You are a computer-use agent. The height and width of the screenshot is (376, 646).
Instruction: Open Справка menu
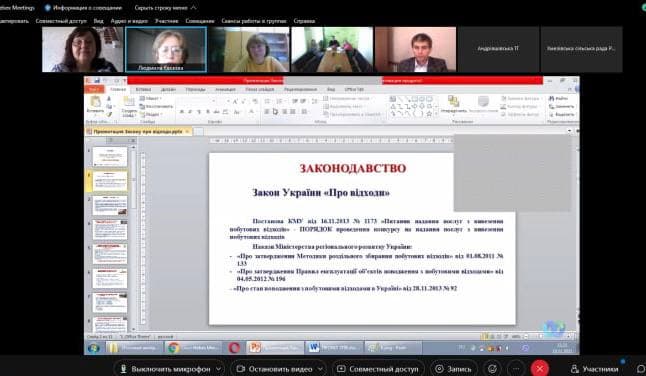click(304, 21)
